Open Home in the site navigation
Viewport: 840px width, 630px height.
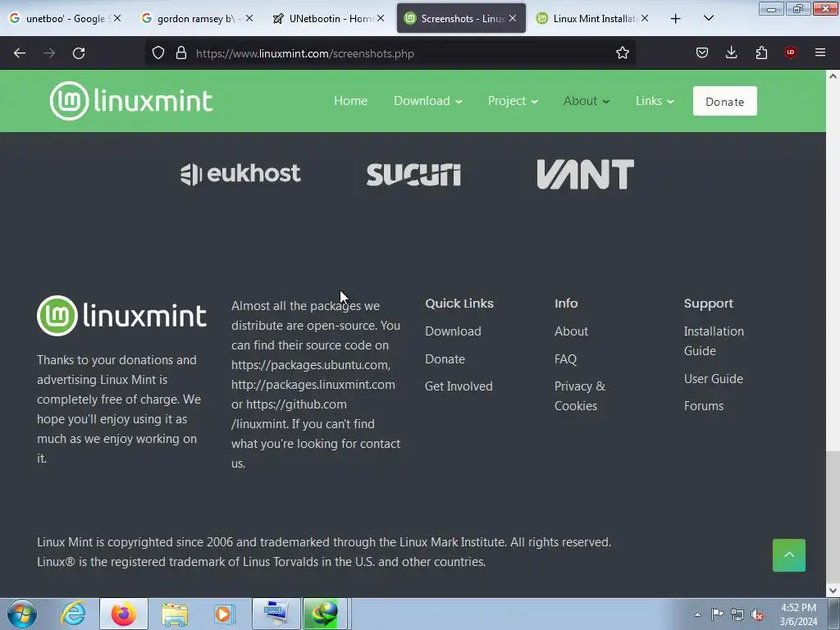350,101
